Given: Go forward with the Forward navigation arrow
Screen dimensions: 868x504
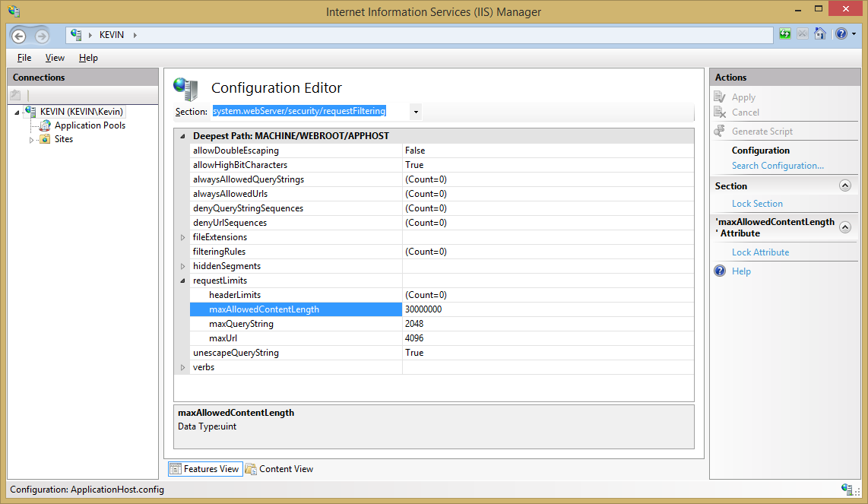Looking at the screenshot, I should pyautogui.click(x=42, y=36).
